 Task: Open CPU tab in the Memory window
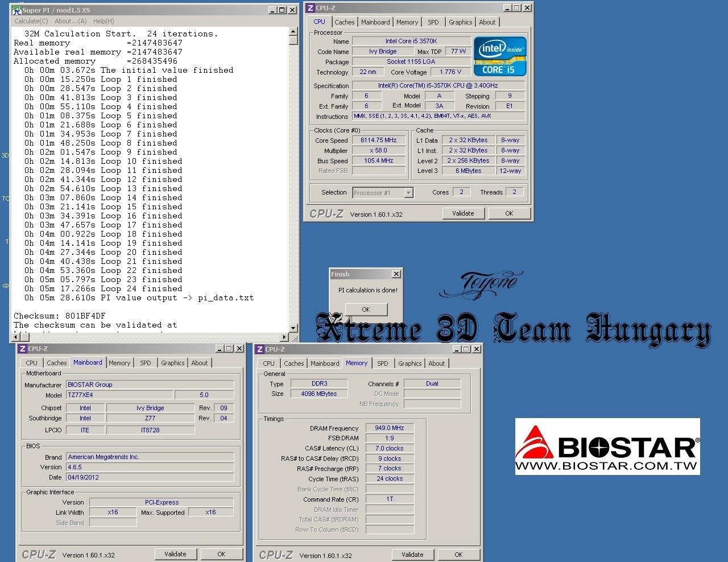268,363
